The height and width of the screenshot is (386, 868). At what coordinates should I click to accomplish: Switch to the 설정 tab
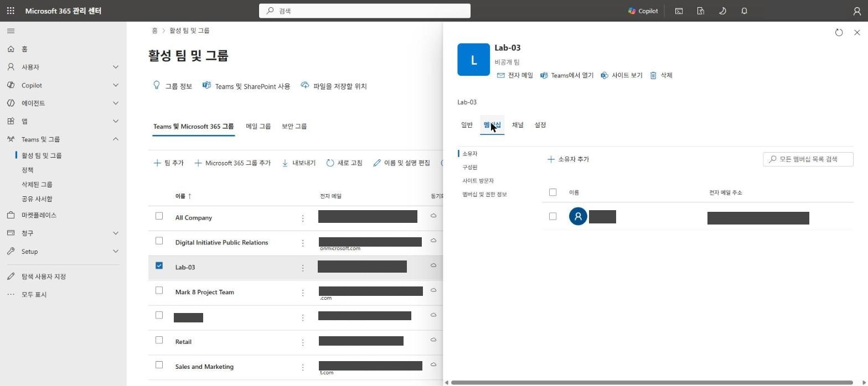tap(540, 125)
